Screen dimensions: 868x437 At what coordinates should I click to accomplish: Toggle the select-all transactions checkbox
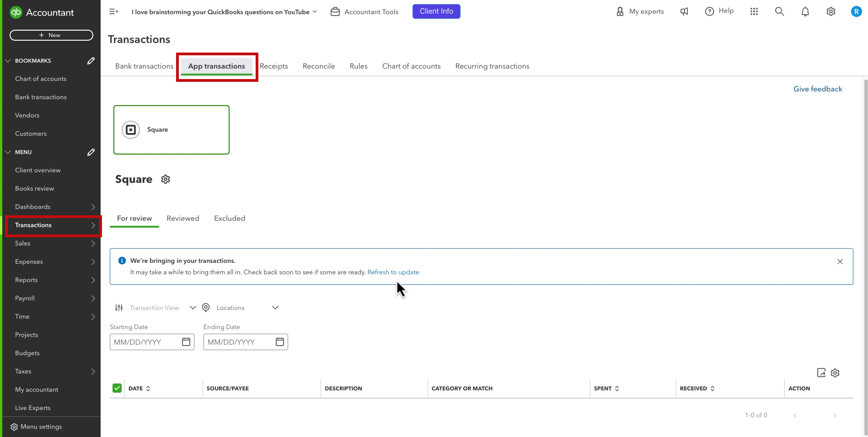(x=117, y=388)
